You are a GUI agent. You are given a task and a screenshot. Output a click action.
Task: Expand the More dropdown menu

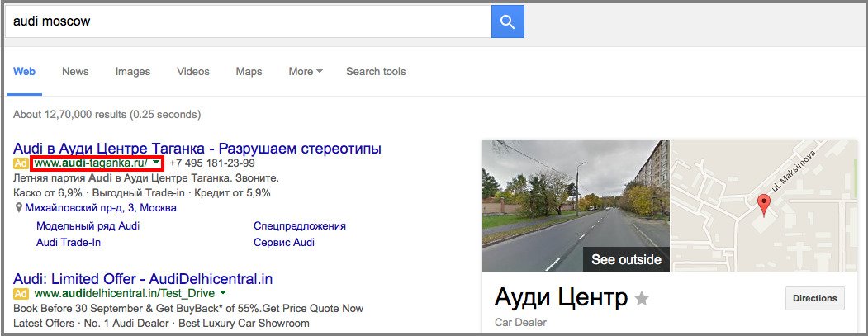coord(306,71)
